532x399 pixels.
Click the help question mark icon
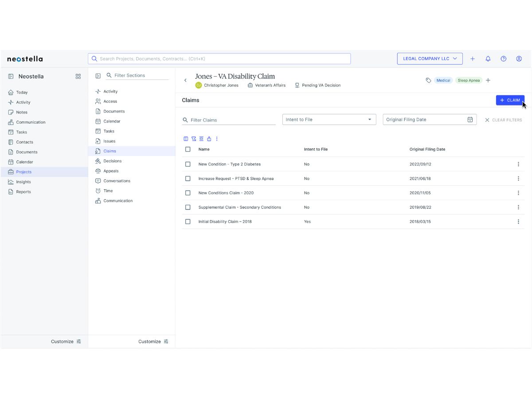[504, 59]
